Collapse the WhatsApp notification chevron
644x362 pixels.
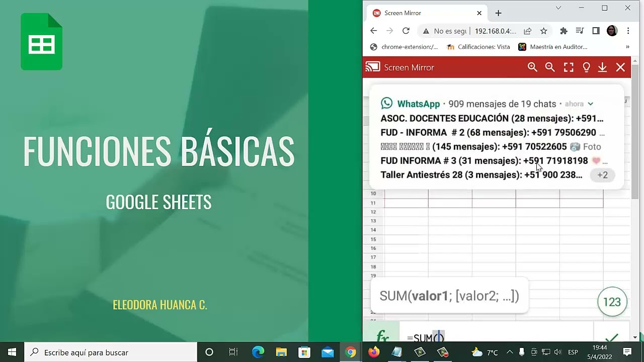(590, 104)
